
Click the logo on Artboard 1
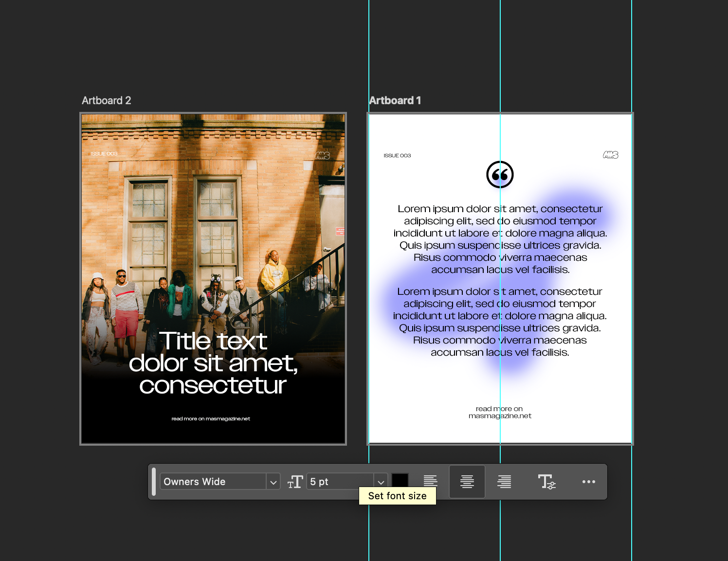[x=611, y=155]
